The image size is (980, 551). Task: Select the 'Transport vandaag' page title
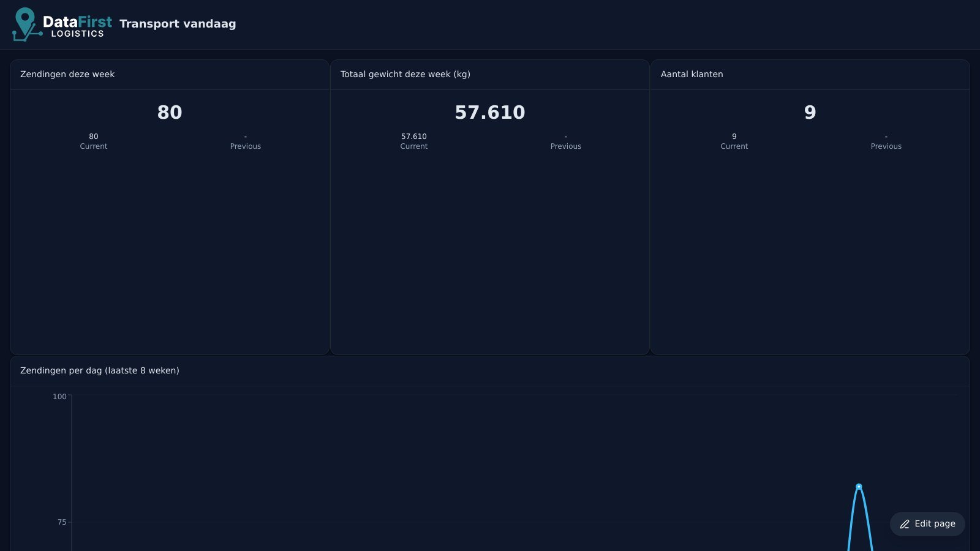pos(178,24)
